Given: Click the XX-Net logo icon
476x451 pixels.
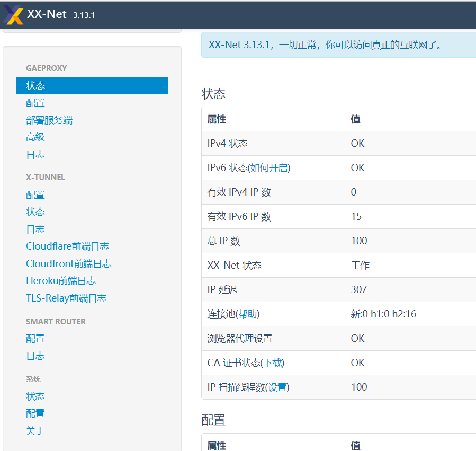Looking at the screenshot, I should (13, 15).
